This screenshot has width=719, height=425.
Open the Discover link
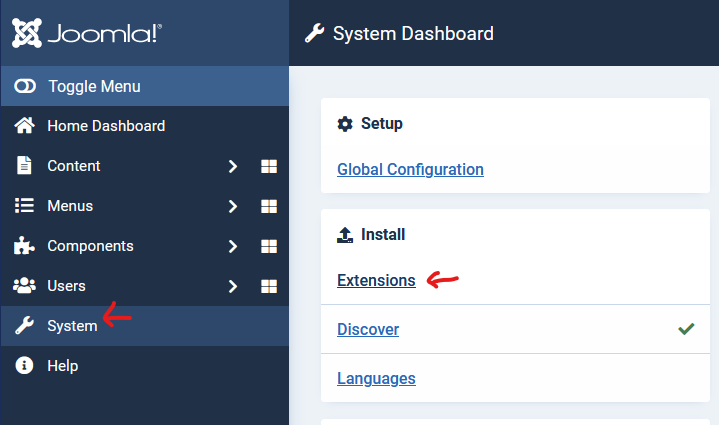point(368,329)
